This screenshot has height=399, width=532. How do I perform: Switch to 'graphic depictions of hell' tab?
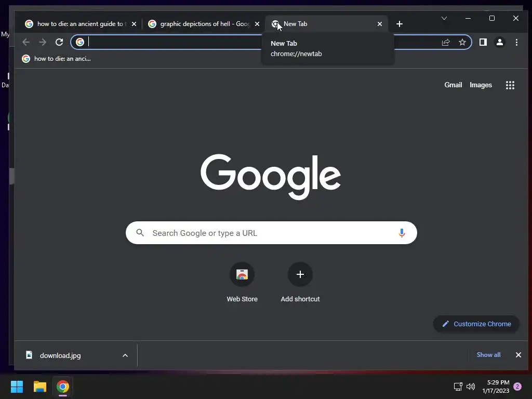(204, 24)
